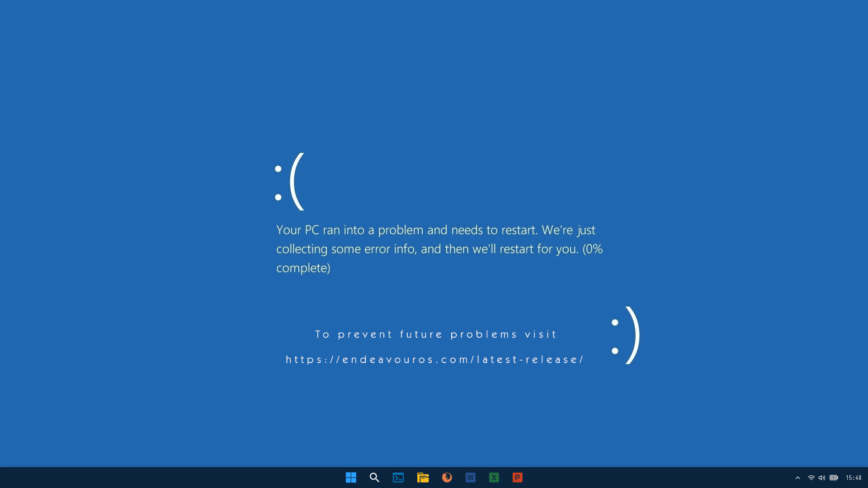Open the Excel spreadsheet app icon

494,478
